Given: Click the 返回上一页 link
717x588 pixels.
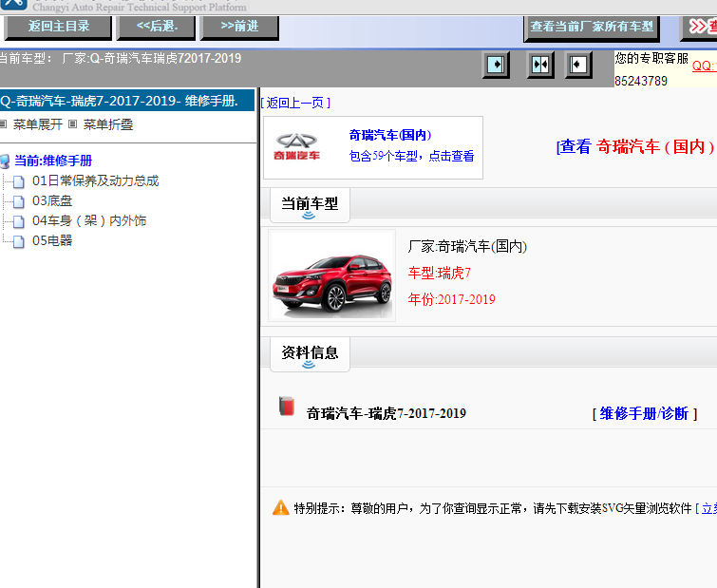Looking at the screenshot, I should [295, 103].
